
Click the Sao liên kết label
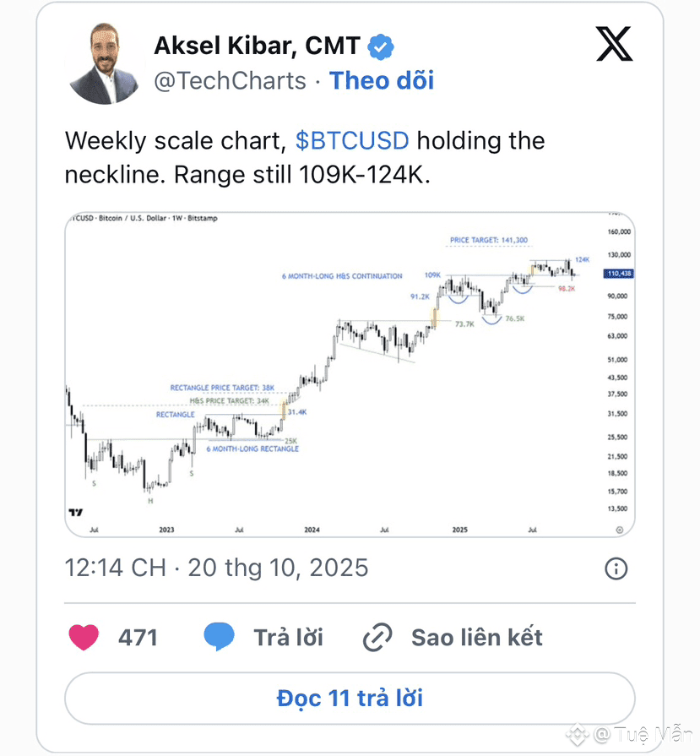pyautogui.click(x=476, y=637)
